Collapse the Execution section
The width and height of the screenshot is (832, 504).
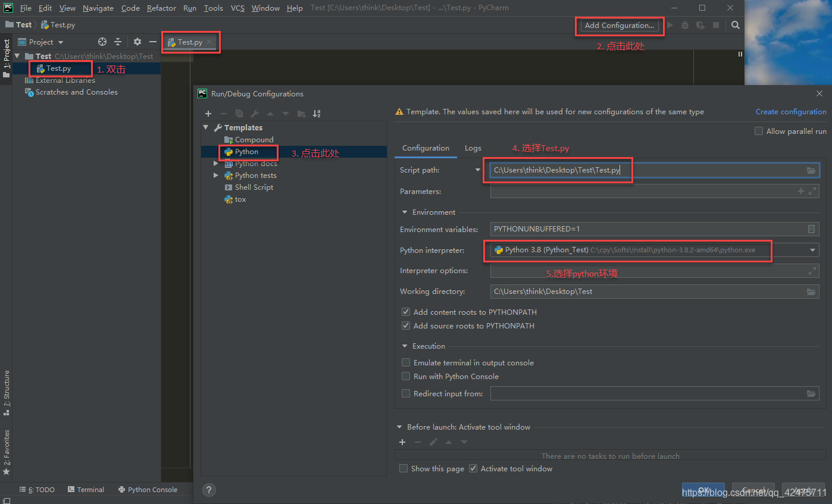click(405, 346)
